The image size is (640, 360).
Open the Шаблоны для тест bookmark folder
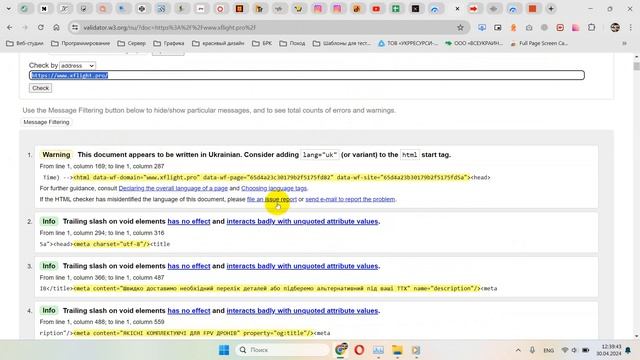pos(342,43)
